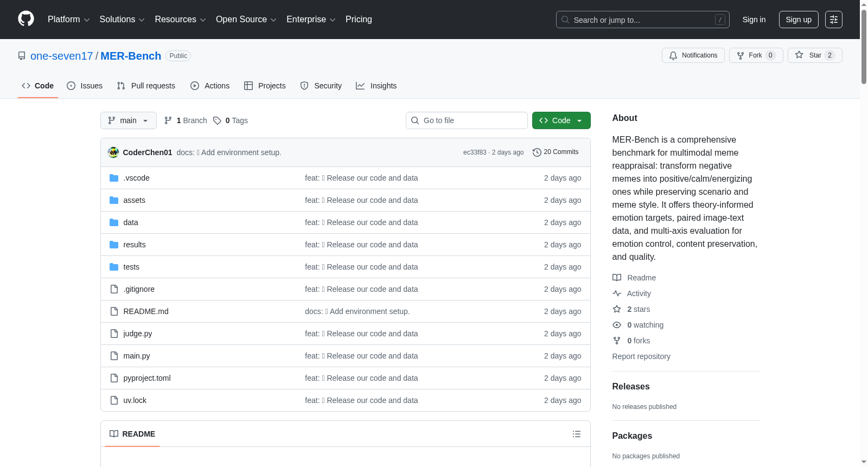Click the data folder icon

tap(114, 222)
